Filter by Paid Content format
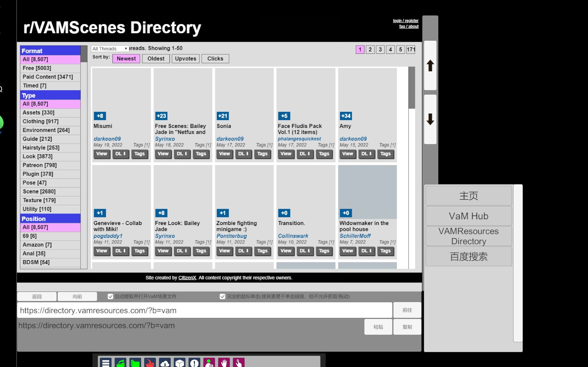The height and width of the screenshot is (367, 588). click(x=48, y=77)
